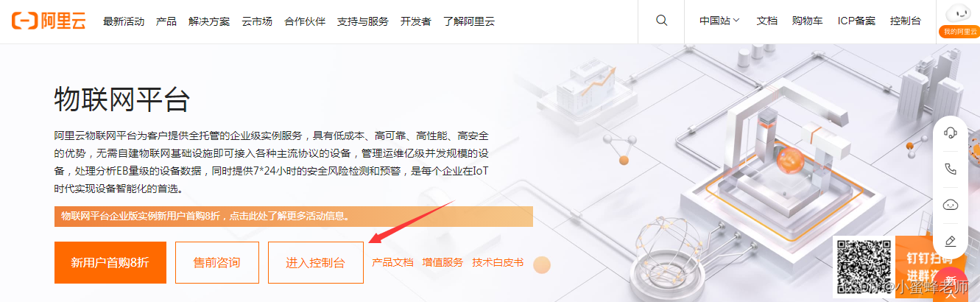Open the 技术白皮书 link
980x302 pixels.
pyautogui.click(x=498, y=262)
